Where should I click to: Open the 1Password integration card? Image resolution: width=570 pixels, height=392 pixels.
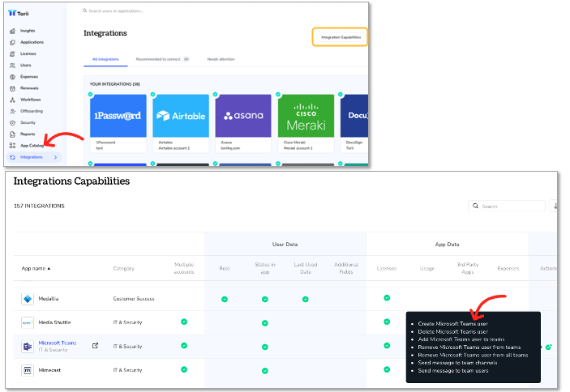(118, 123)
